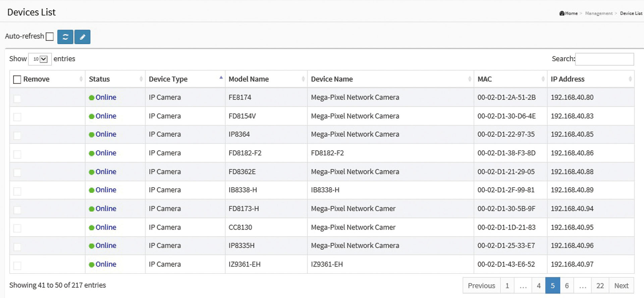Sort by IP Address column arrows
Screen dimensions: 644x298
click(630, 79)
